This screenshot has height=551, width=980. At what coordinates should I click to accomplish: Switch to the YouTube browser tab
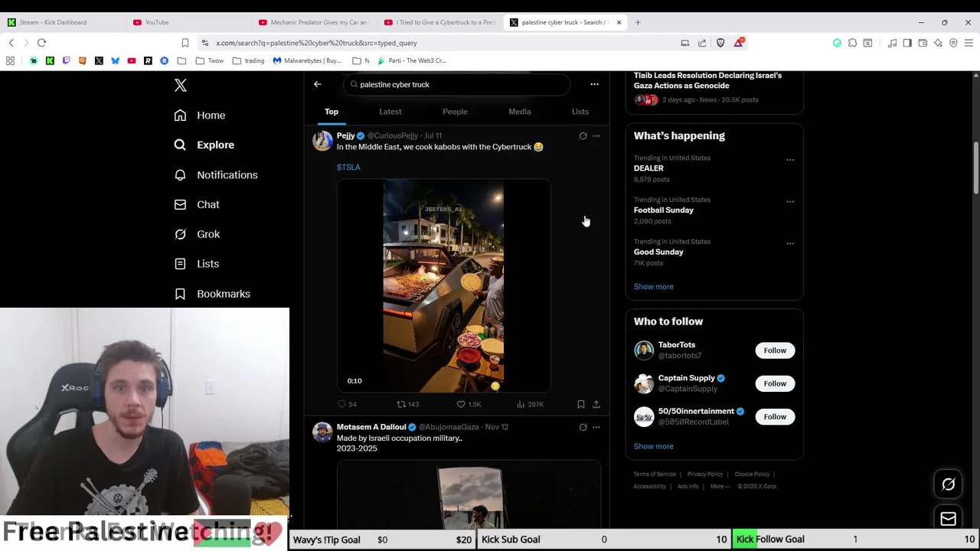[x=188, y=22]
